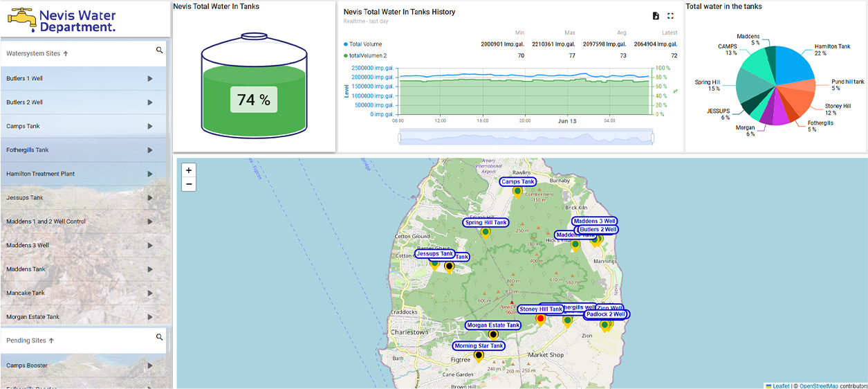Open the Pending Sites search icon
This screenshot has height=389, width=868.
pos(160,337)
